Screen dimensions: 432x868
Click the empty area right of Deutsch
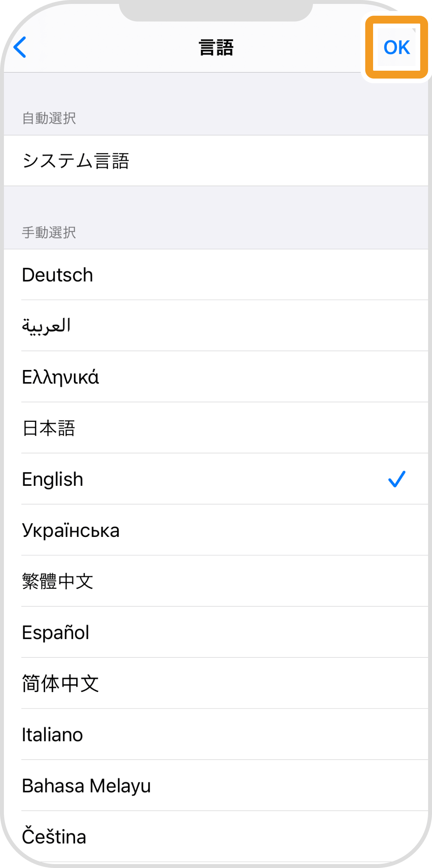click(x=275, y=275)
